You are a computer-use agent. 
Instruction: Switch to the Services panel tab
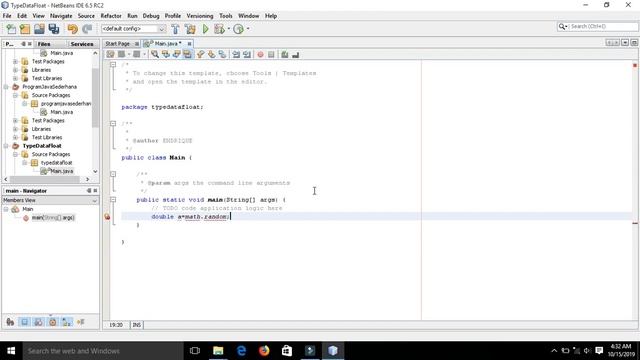pos(82,44)
